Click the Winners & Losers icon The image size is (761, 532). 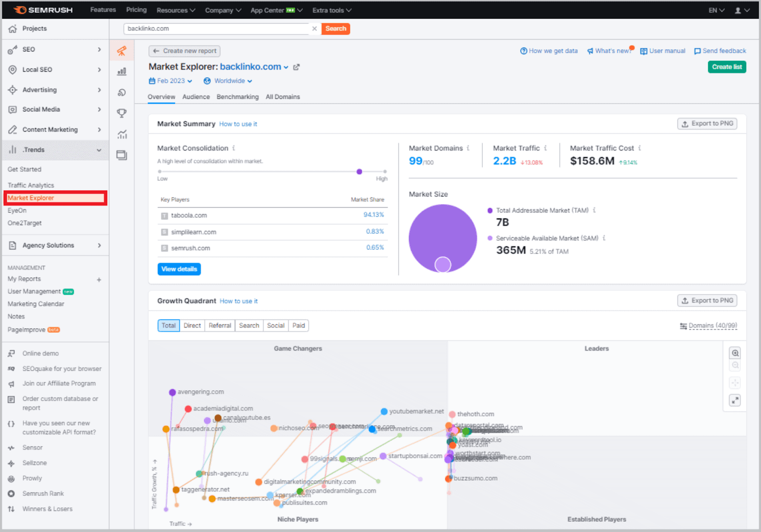[x=11, y=509]
